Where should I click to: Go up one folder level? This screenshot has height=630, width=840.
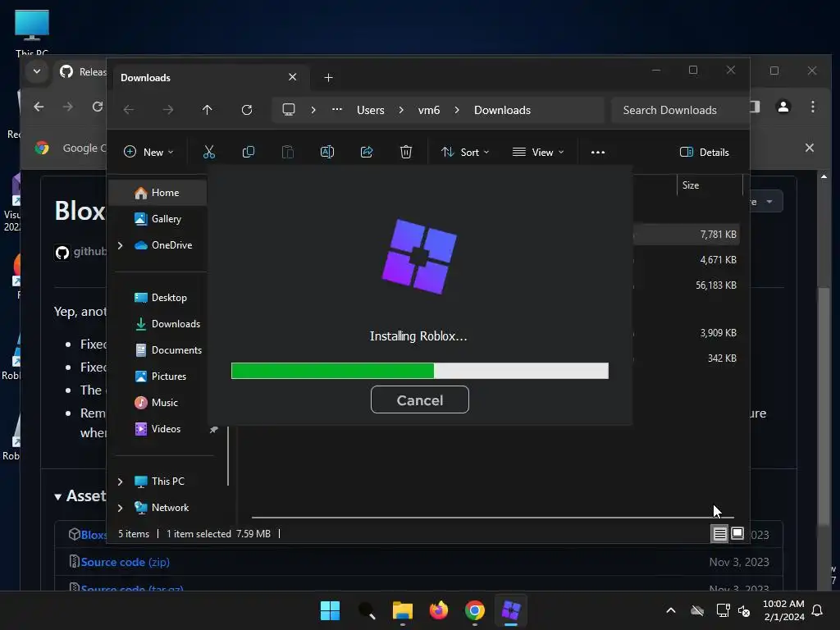[208, 110]
